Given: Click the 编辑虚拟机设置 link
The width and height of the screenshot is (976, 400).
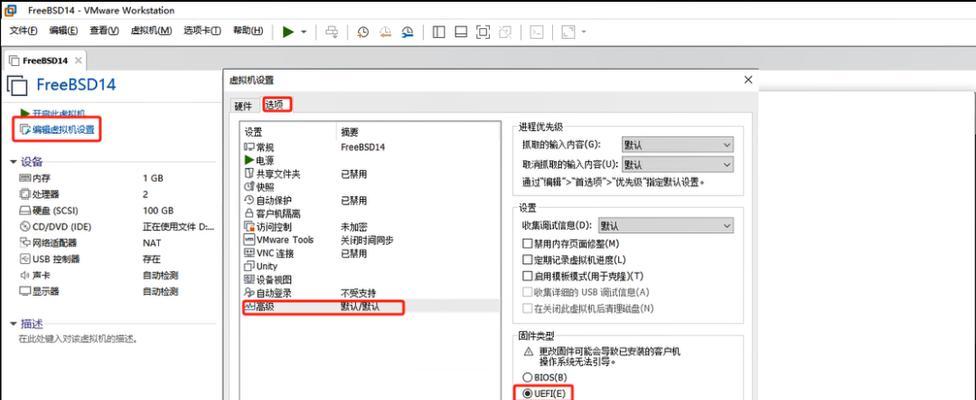Looking at the screenshot, I should pyautogui.click(x=63, y=129).
